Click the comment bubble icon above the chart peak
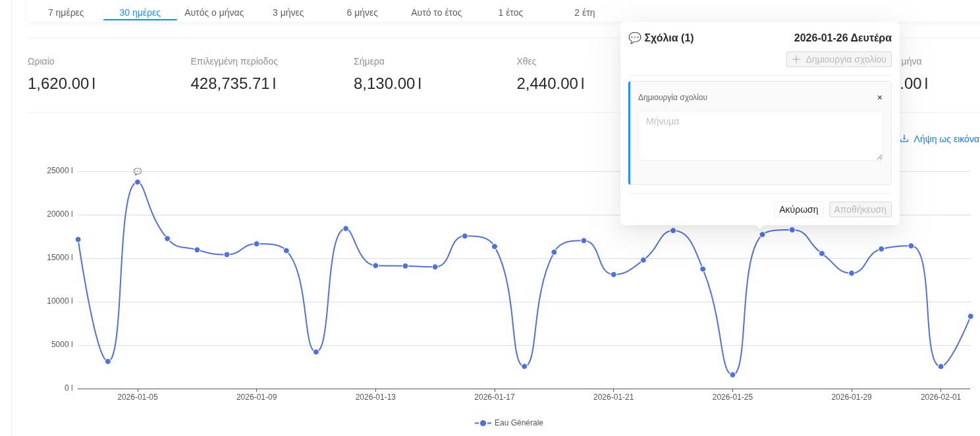This screenshot has height=436, width=980. click(x=138, y=171)
